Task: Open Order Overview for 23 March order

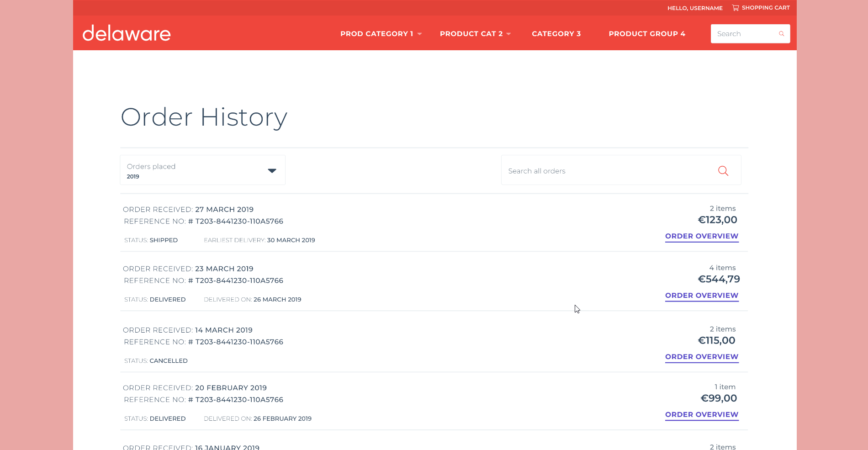Action: [701, 296]
